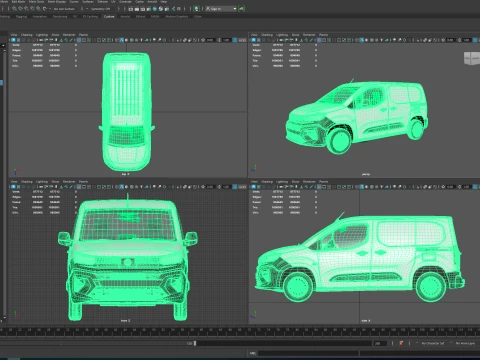
Task: Toggle X-Ray in the top view panel
Action: pyautogui.click(x=185, y=40)
